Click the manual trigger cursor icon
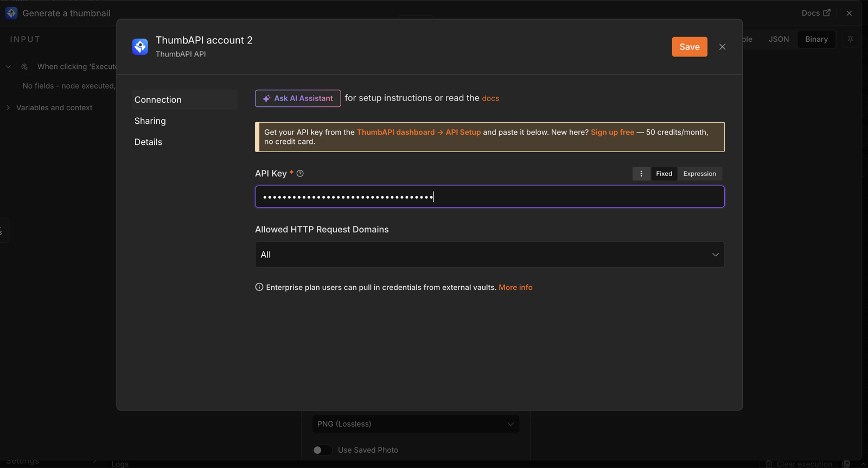 [24, 67]
